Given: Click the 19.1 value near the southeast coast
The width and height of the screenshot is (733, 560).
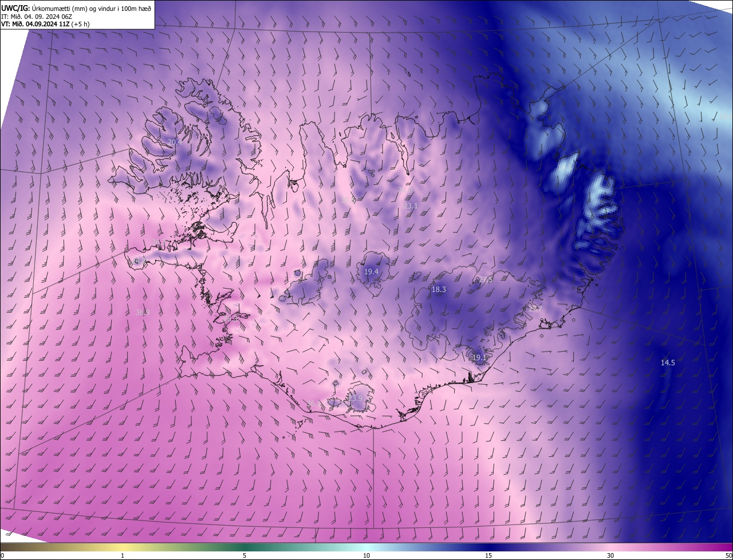Looking at the screenshot, I should tap(479, 357).
